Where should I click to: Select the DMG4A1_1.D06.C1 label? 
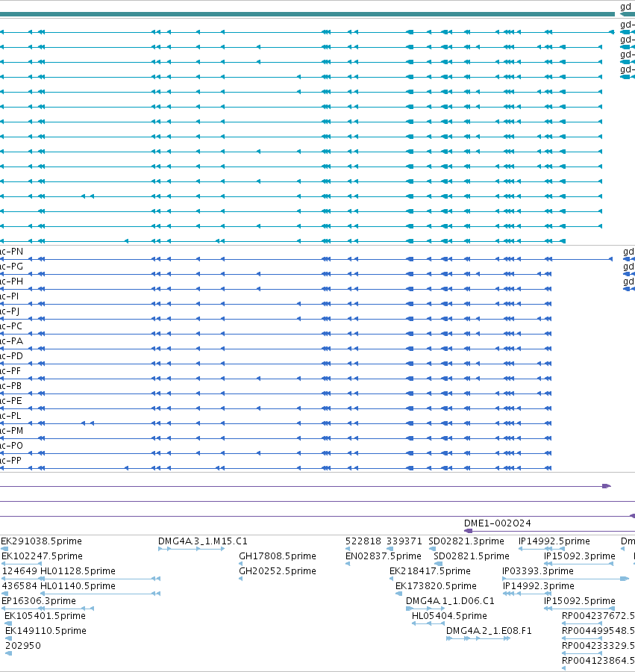(450, 601)
